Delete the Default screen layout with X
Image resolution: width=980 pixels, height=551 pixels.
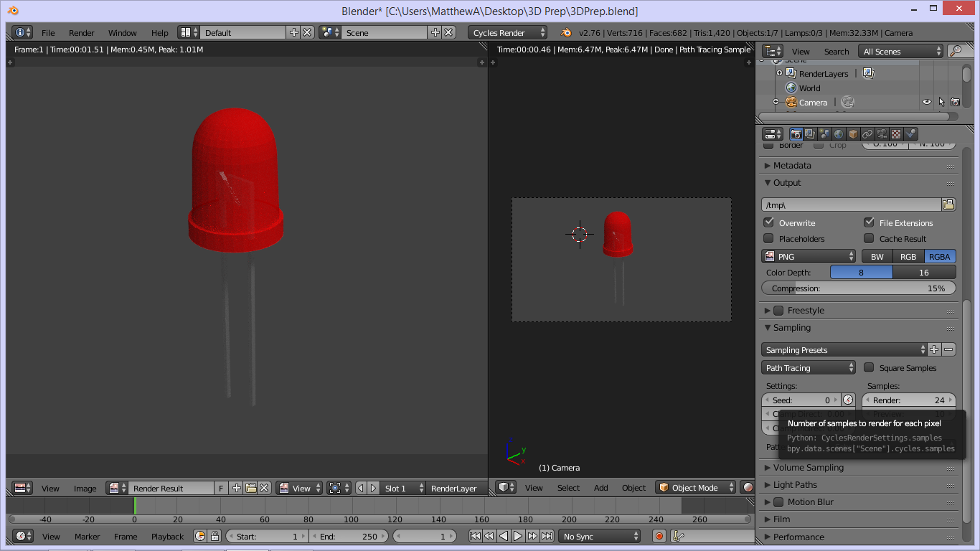pos(307,32)
